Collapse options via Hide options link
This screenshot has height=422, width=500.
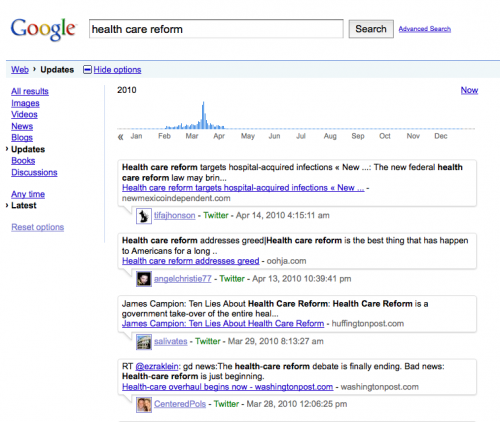coord(117,70)
